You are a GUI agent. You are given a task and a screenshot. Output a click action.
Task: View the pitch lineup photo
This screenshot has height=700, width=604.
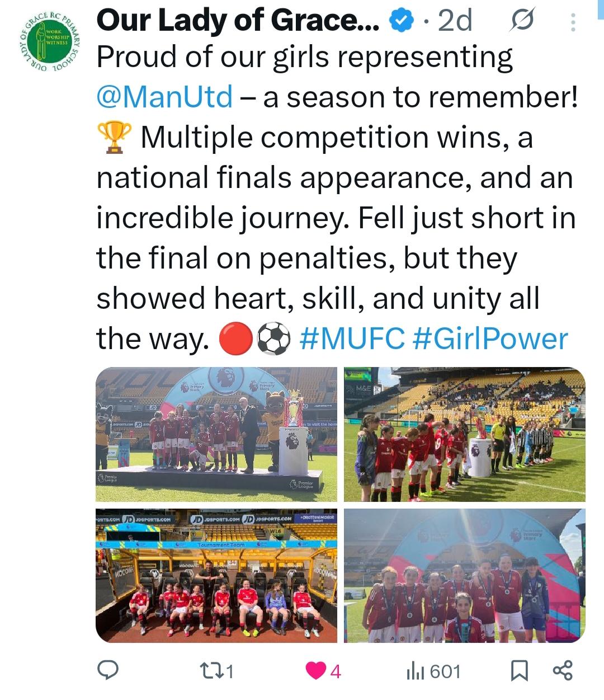[464, 434]
